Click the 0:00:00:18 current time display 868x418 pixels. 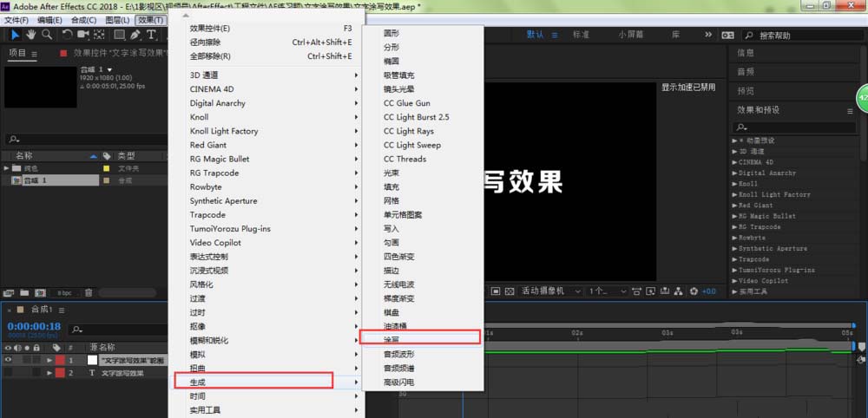pos(35,326)
